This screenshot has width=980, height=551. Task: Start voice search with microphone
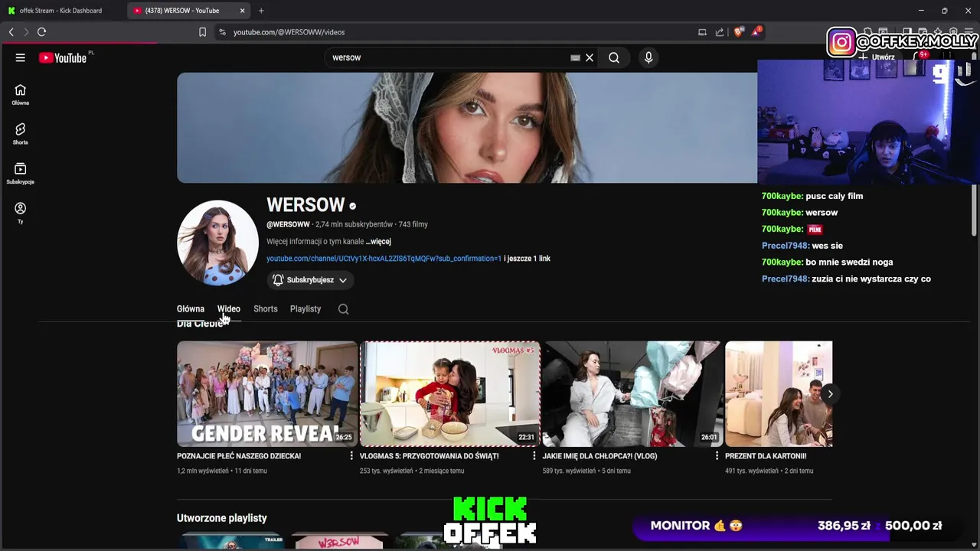click(x=648, y=57)
